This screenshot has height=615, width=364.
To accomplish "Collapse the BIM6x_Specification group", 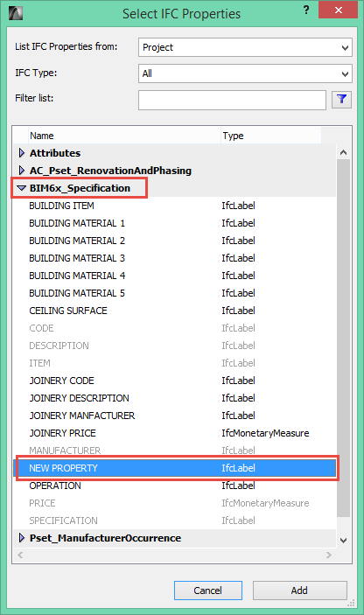I will (x=22, y=188).
